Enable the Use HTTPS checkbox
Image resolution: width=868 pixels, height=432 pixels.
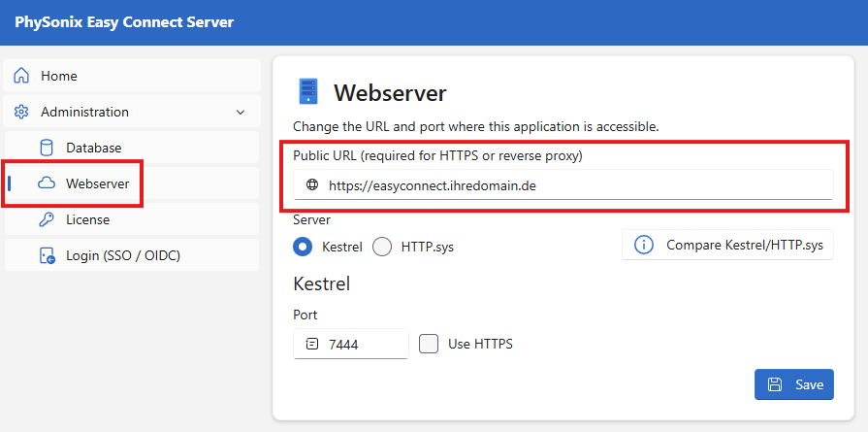point(429,344)
